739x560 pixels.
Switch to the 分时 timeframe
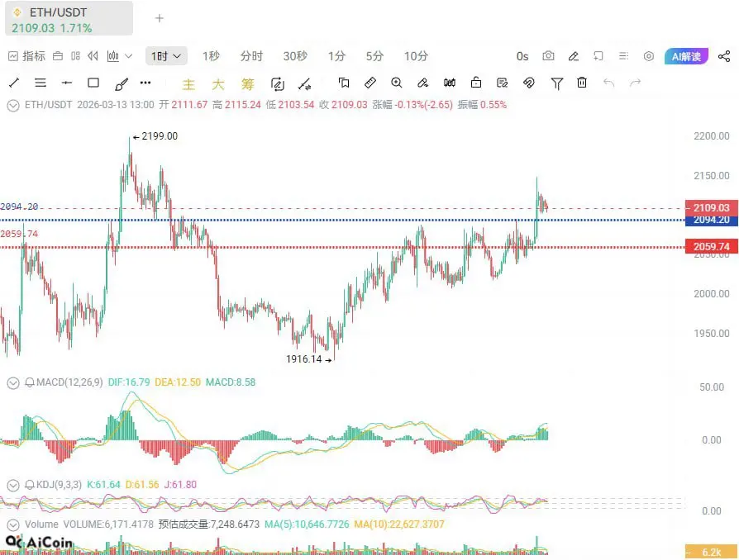(251, 56)
